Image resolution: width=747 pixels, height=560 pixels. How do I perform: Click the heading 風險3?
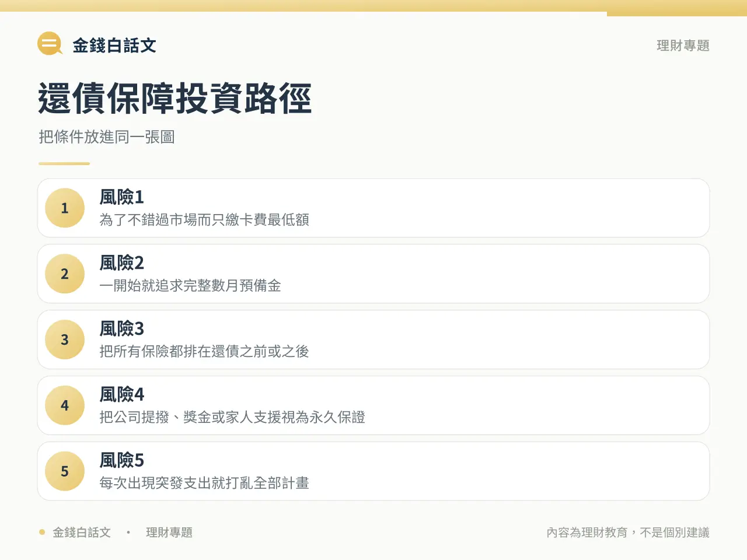121,329
